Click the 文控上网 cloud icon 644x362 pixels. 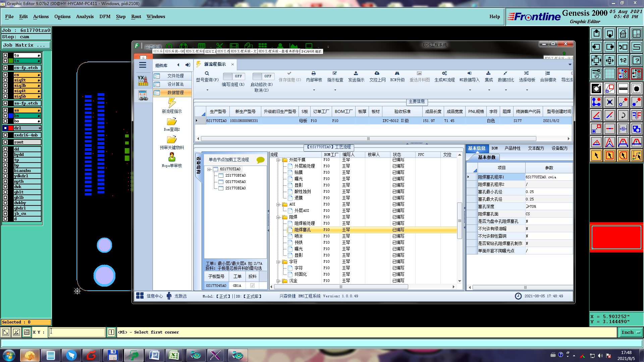coord(377,73)
